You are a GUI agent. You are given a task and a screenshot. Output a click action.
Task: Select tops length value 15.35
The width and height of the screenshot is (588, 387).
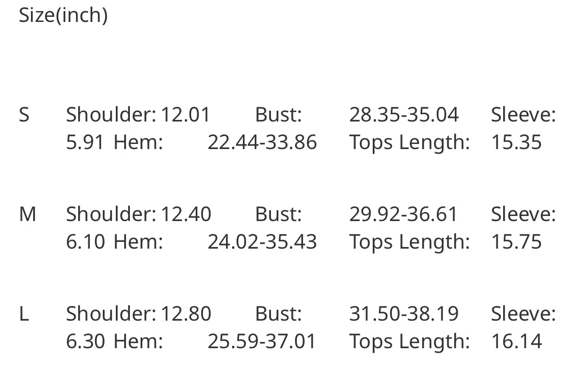tap(516, 142)
